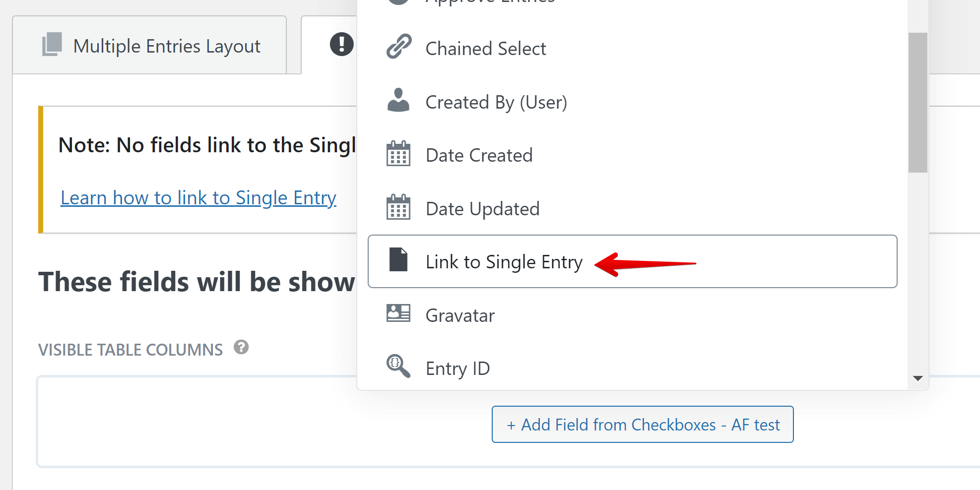Select the Link to Single Entry field
Viewport: 980px width, 490px height.
click(504, 262)
